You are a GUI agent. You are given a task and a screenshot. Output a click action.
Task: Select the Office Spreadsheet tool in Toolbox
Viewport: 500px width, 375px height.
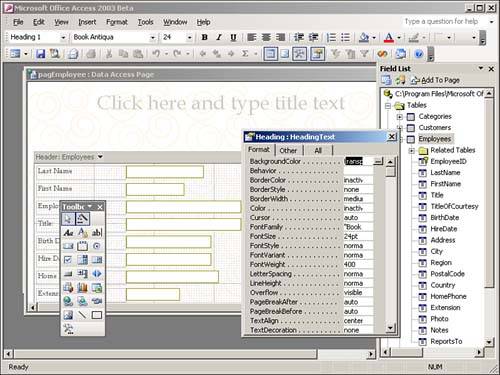coord(97,287)
